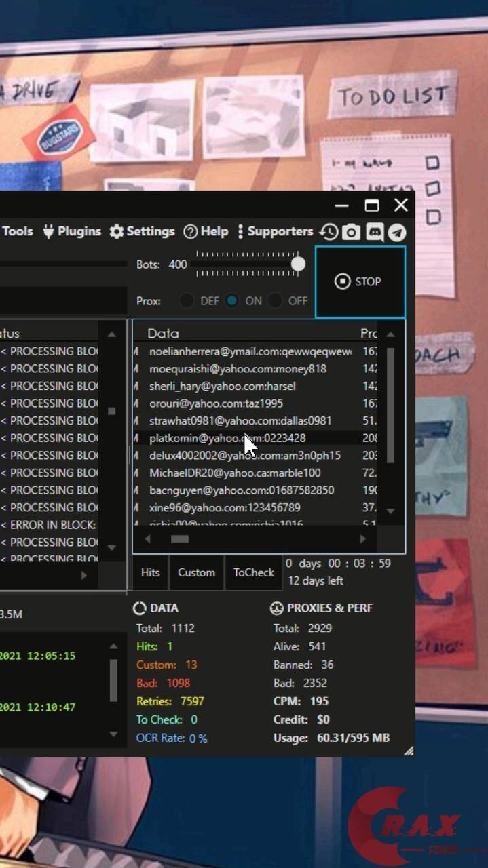Click the Data list vertical scrollbar thumb

point(390,406)
